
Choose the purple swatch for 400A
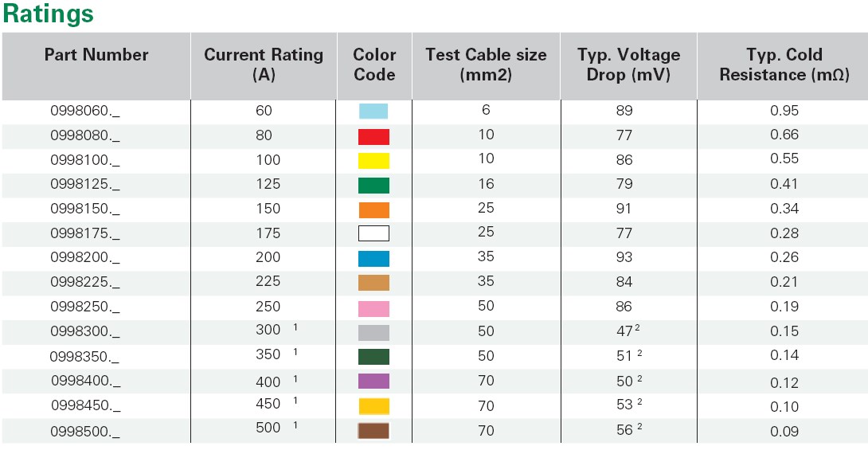tap(373, 382)
